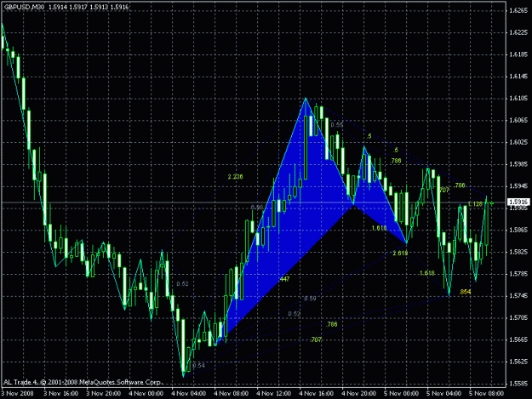This screenshot has height=399, width=532.
Task: Click the 5 Nov 00:00 time label
Action: [x=402, y=393]
